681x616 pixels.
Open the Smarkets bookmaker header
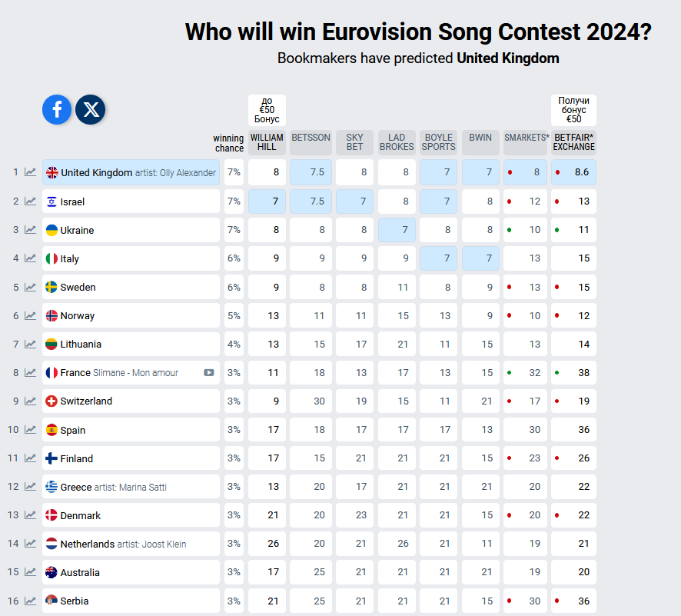[527, 138]
